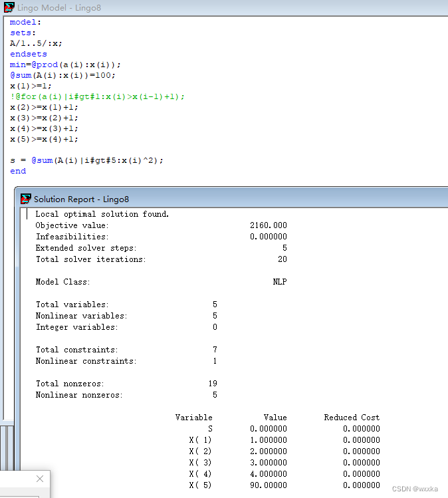This screenshot has width=448, height=498.
Task: Click the 'sets:' keyword line
Action: [x=23, y=33]
